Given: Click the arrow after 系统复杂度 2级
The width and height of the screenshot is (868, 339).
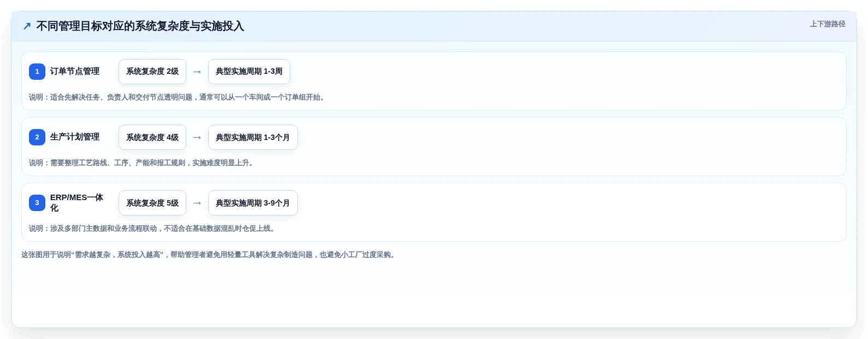Looking at the screenshot, I should click(x=197, y=72).
